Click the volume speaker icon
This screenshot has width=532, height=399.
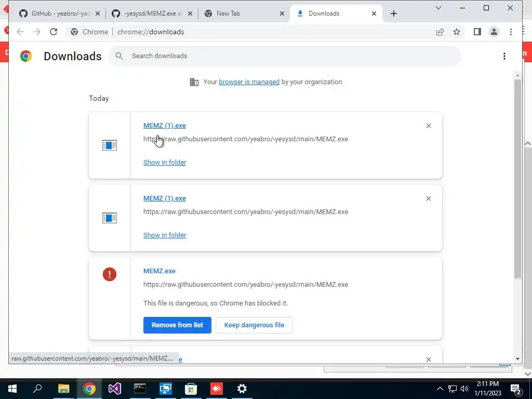pyautogui.click(x=464, y=389)
